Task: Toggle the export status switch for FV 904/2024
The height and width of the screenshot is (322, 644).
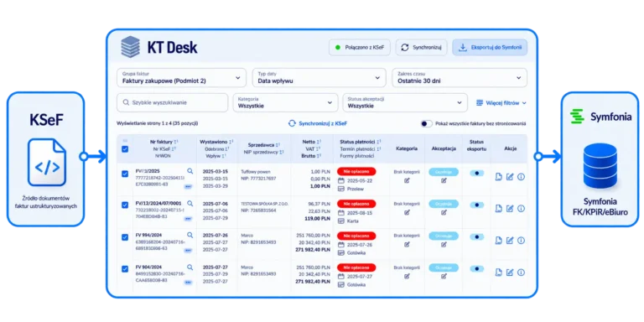Action: click(x=476, y=268)
